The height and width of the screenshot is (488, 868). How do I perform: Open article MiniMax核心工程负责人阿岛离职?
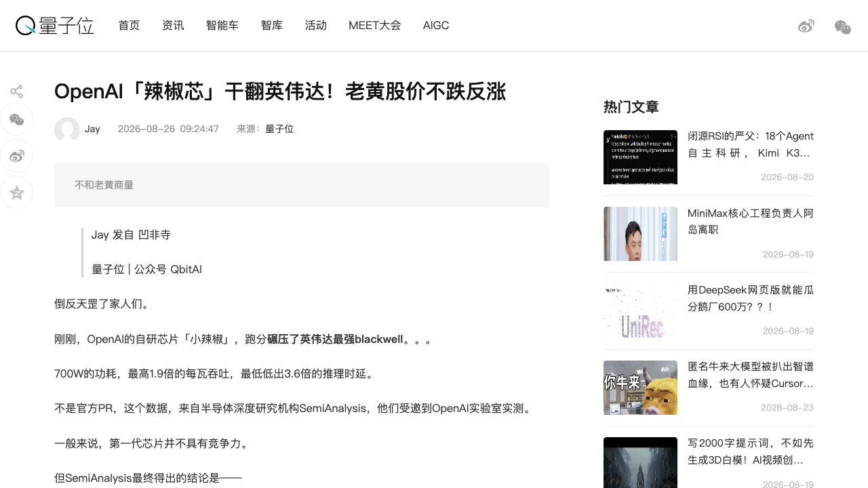(751, 222)
